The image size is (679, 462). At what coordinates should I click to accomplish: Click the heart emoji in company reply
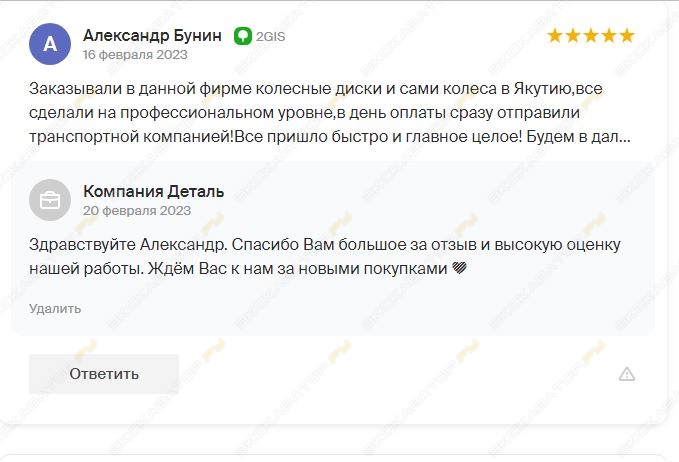coord(459,268)
